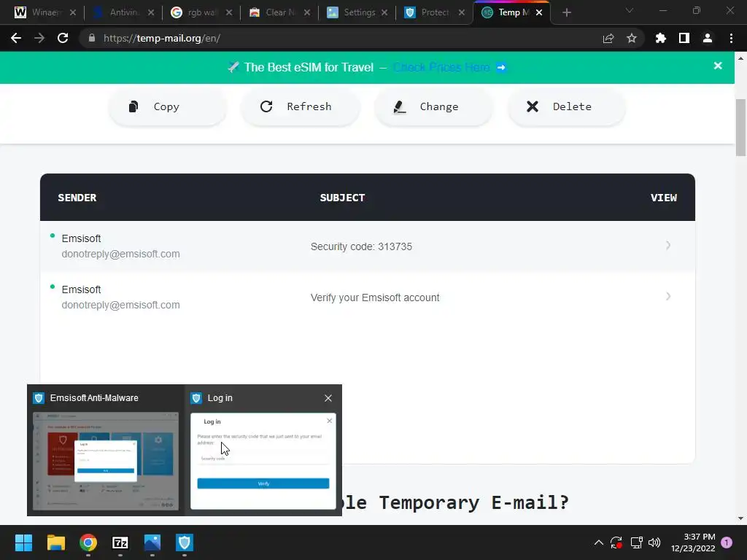Click the Refresh button
The height and width of the screenshot is (560, 747).
click(x=300, y=106)
